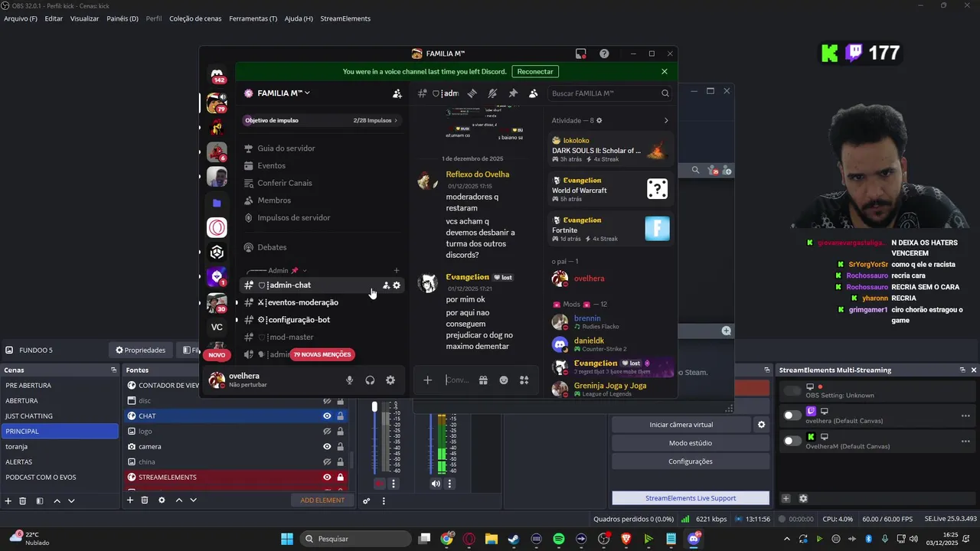Add a new scene in OBS Cenas panel
Screen dimensions: 980x551
point(8,500)
